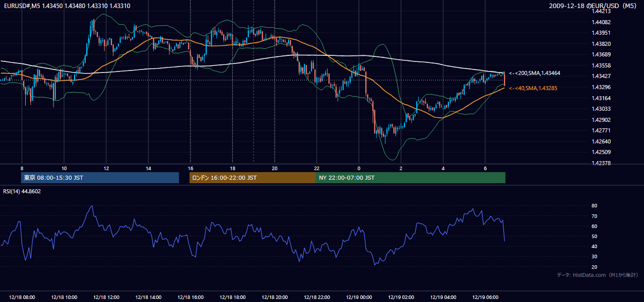
Task: Click hour label 6 under price chart
Action: coord(485,168)
